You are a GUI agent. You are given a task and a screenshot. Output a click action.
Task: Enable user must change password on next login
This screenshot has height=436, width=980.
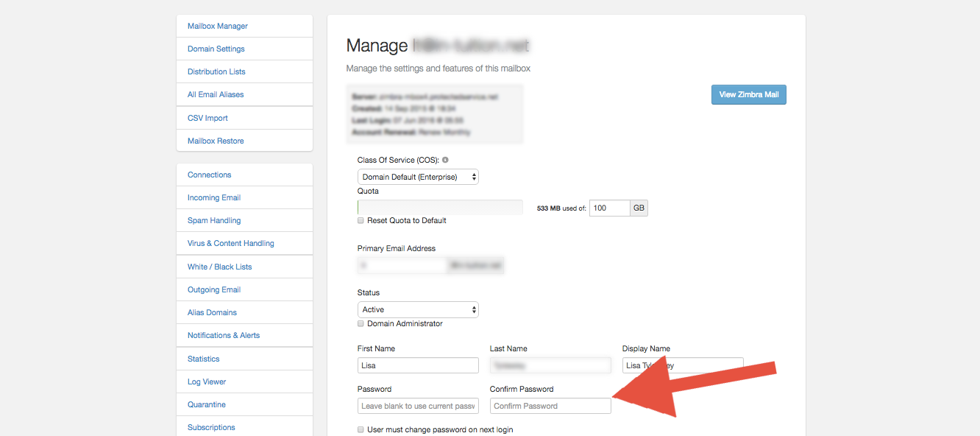point(361,429)
